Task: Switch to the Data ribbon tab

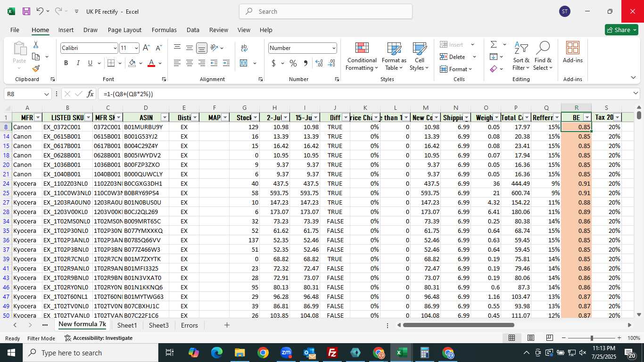Action: 193,30
